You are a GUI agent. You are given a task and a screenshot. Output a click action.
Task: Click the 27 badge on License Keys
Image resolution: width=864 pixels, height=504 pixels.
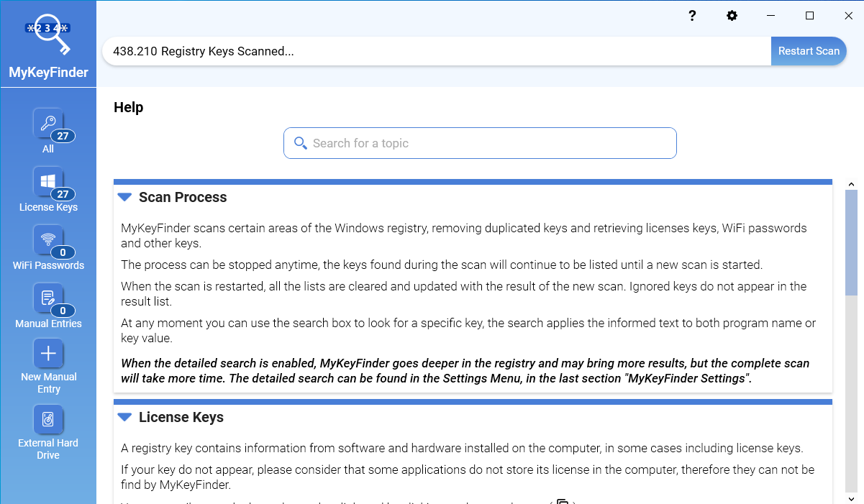click(x=63, y=194)
